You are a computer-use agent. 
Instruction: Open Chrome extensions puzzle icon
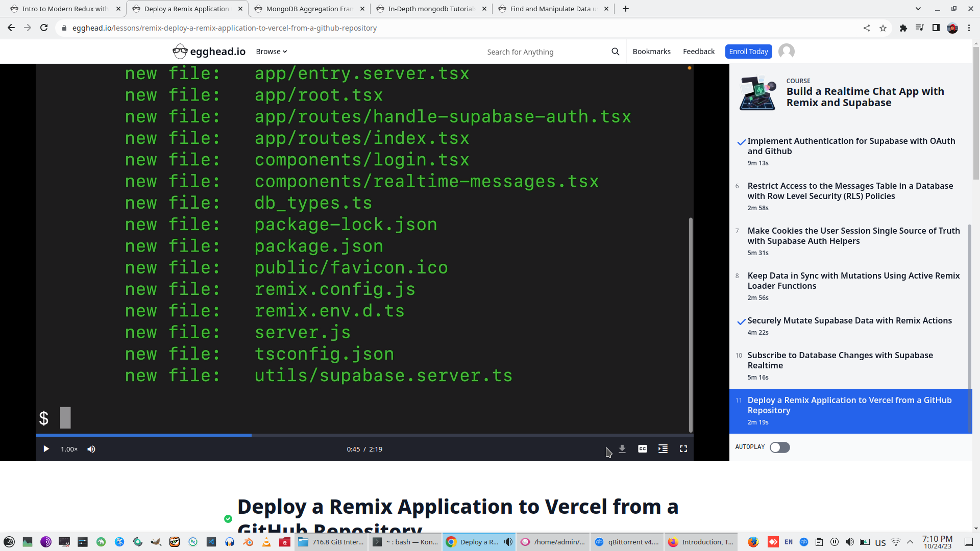903,28
